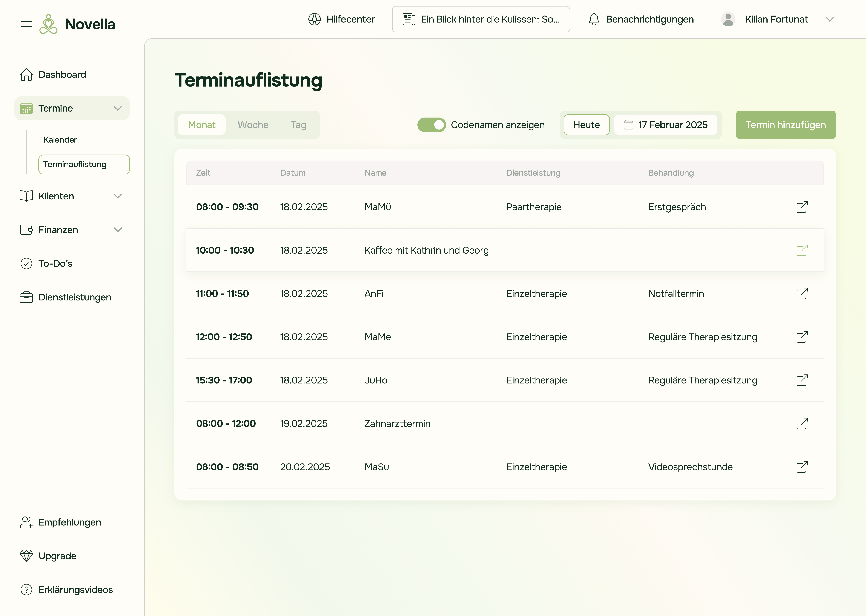Screen dimensions: 866x616
Task: Click the notification bell icon
Action: point(594,19)
